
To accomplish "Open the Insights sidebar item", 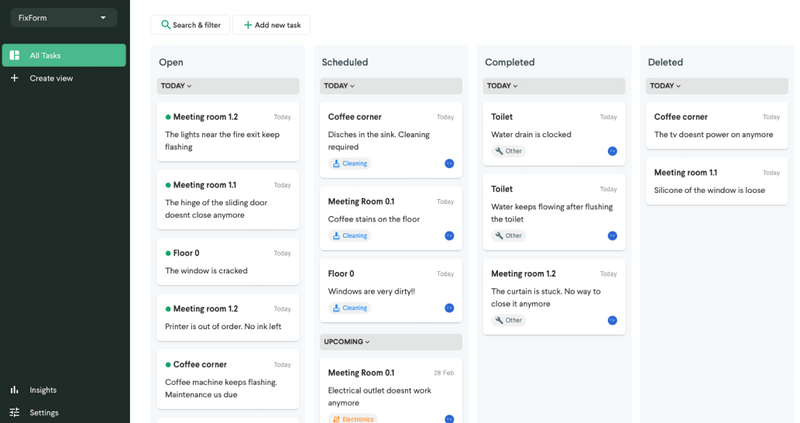I will click(x=43, y=390).
